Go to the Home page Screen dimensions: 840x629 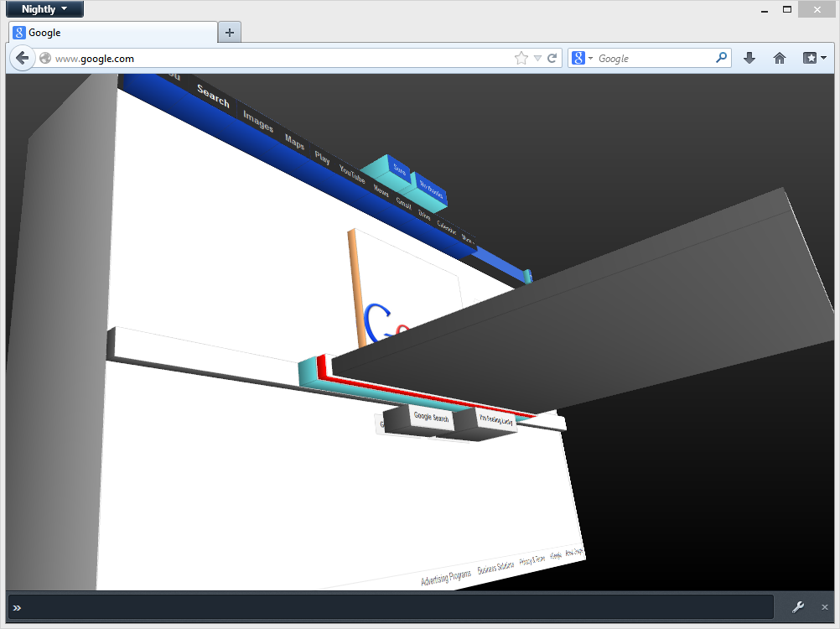click(780, 58)
